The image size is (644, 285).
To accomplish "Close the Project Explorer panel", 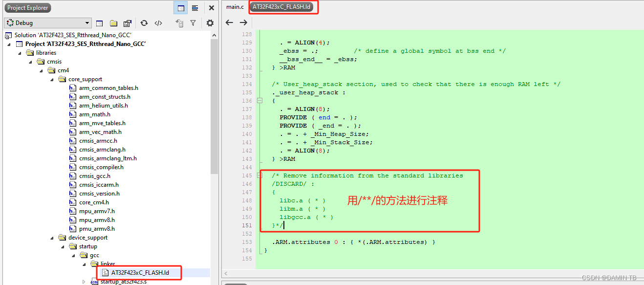I will click(x=211, y=8).
